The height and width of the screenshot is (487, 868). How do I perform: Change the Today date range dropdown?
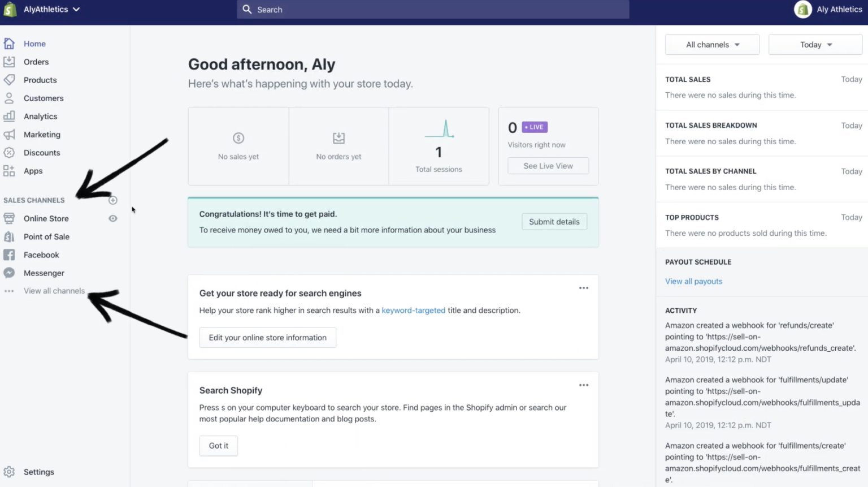tap(814, 44)
